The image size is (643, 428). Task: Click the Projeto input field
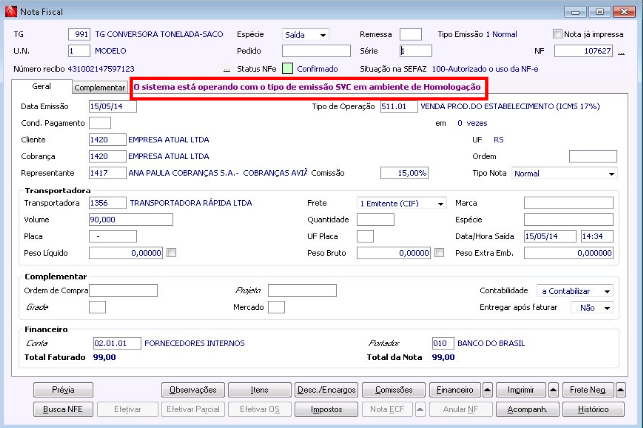click(x=303, y=291)
